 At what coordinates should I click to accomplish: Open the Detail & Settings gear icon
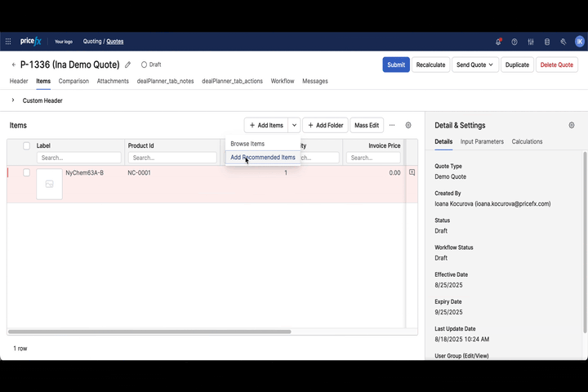pyautogui.click(x=572, y=125)
